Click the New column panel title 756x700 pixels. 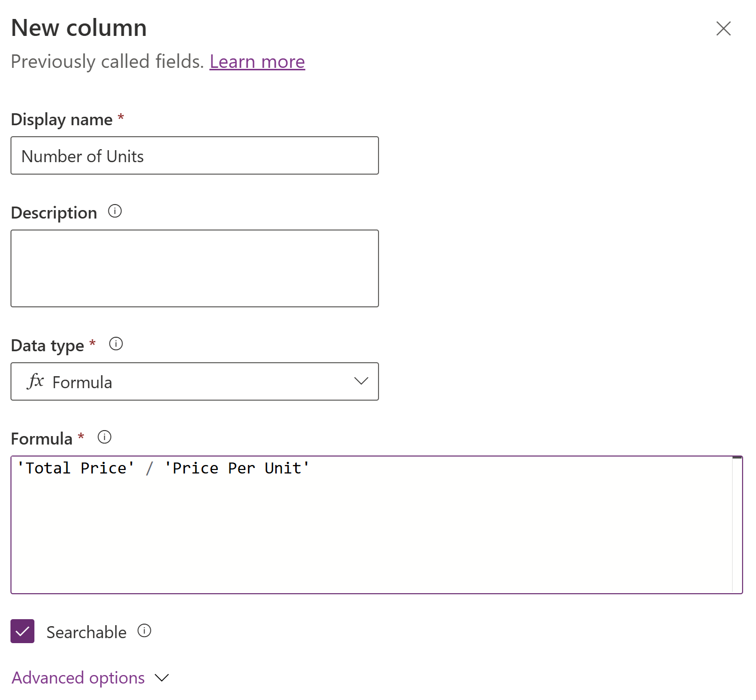tap(79, 27)
